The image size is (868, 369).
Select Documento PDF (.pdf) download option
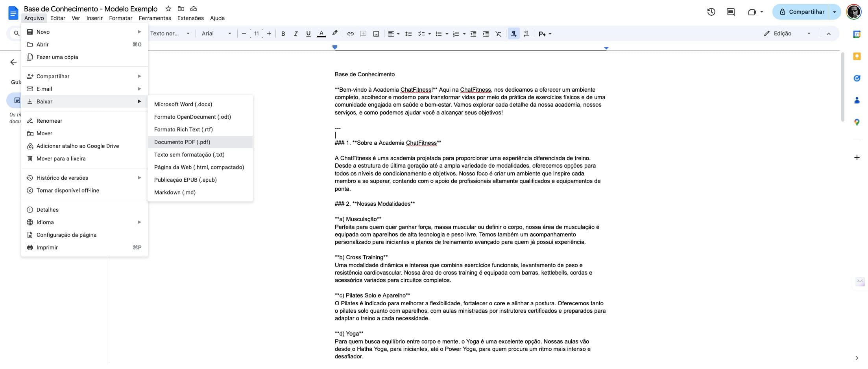200,142
